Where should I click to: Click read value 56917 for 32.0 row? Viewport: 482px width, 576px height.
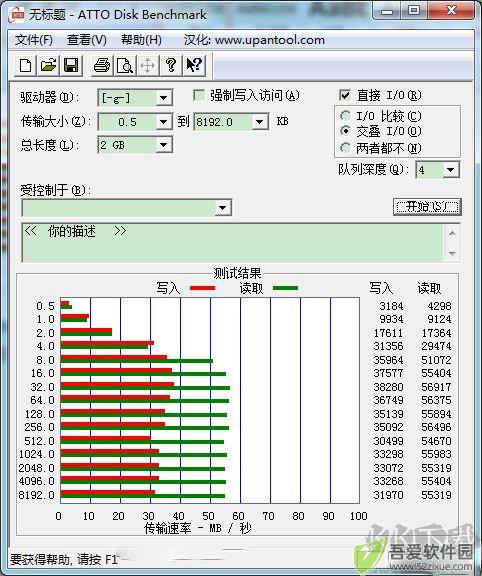pos(436,387)
